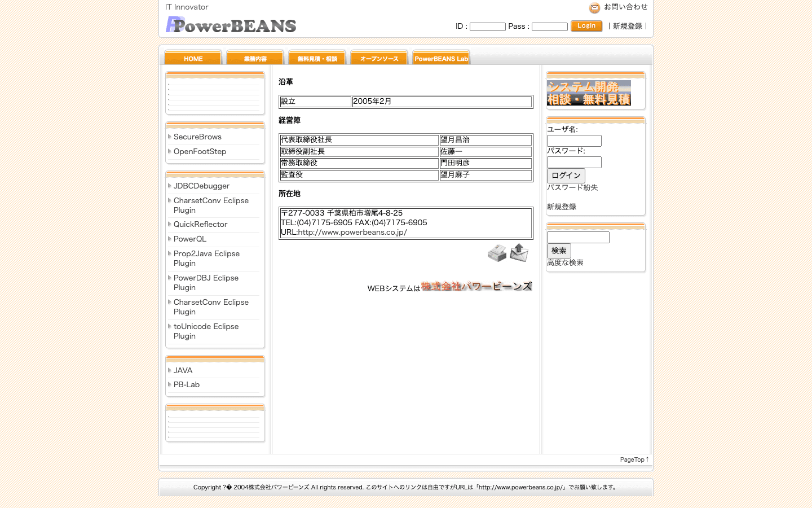The width and height of the screenshot is (812, 508).
Task: Click the arrow bullet beside PB-Lab
Action: point(169,384)
